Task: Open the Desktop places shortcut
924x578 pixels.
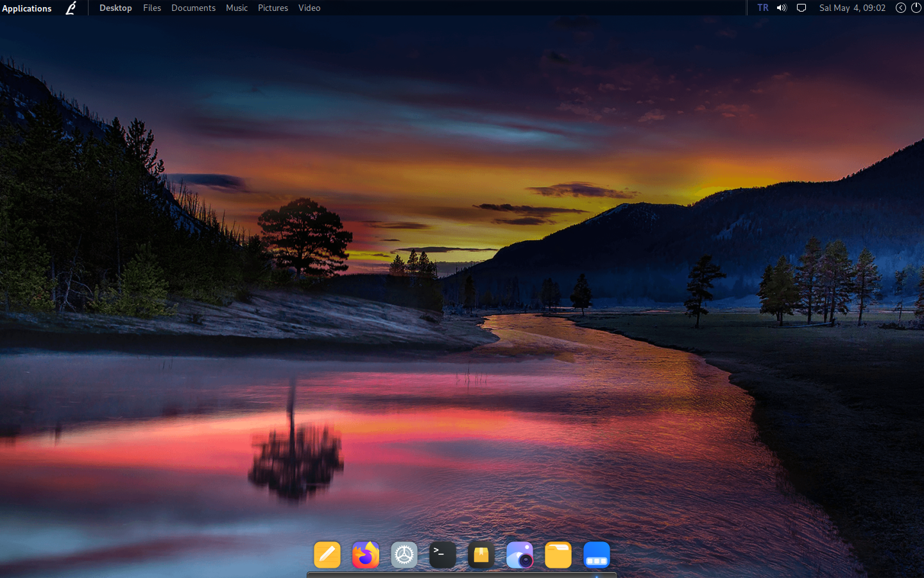Action: tap(116, 8)
